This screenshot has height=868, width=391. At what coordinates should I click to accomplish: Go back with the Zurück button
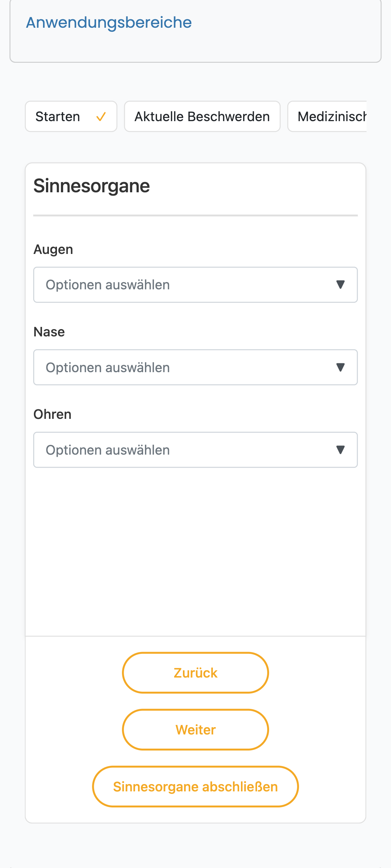pyautogui.click(x=195, y=673)
